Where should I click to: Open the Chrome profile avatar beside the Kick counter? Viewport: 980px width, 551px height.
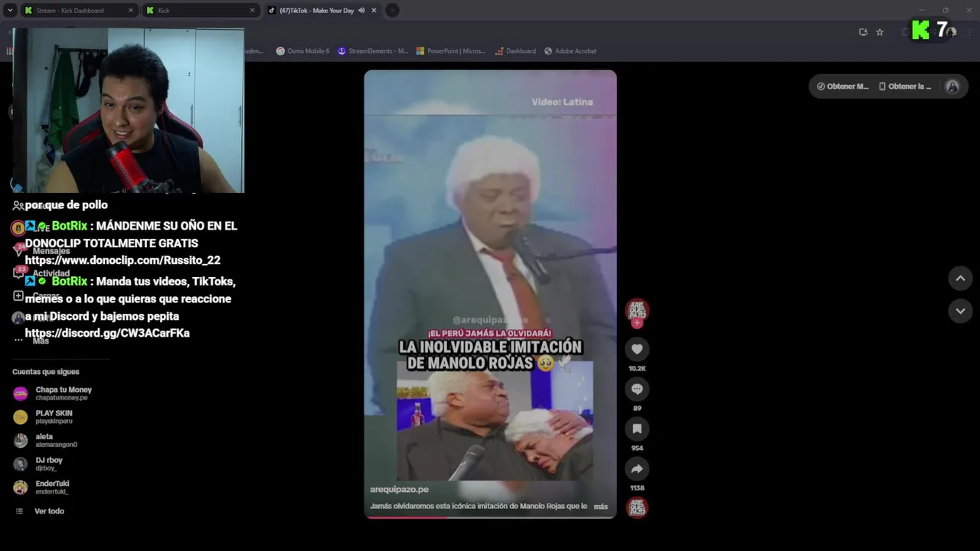click(952, 31)
